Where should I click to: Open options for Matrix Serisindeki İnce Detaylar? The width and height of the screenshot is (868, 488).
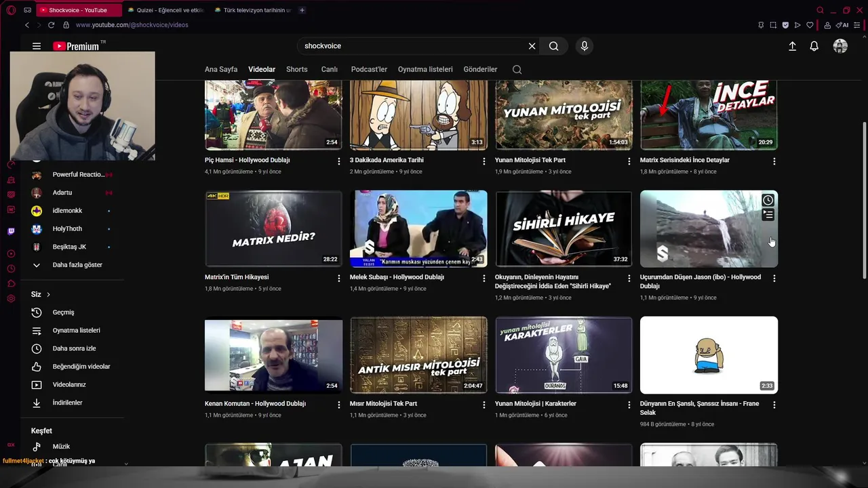(774, 161)
